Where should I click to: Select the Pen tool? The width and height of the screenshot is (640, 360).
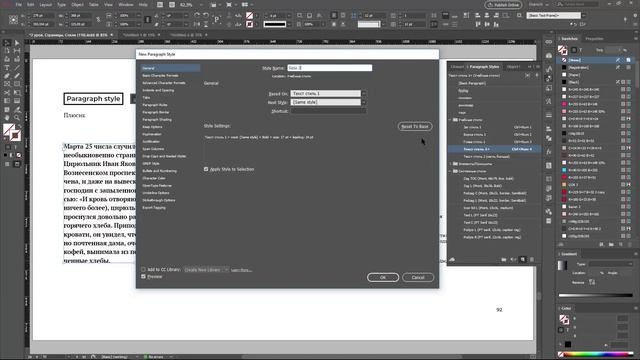pyautogui.click(x=7, y=76)
